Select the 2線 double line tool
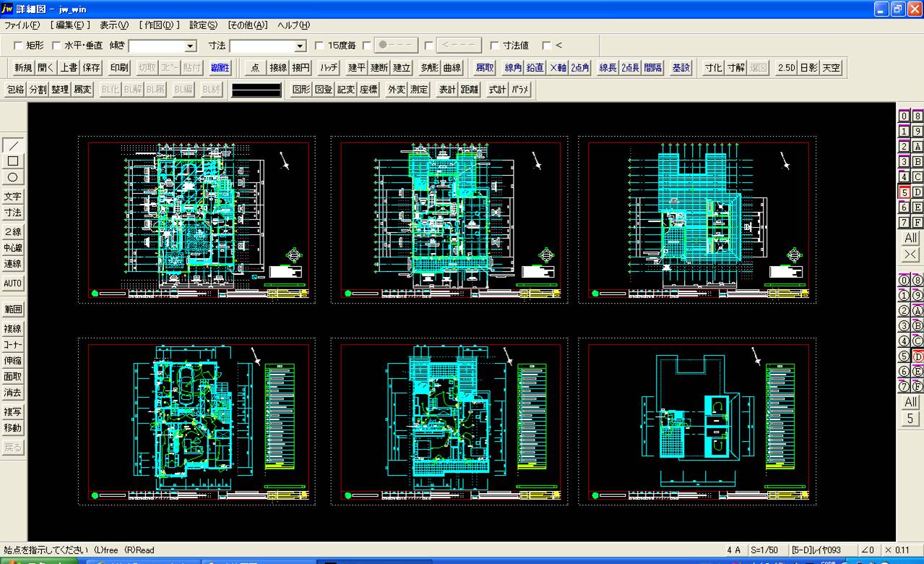924x564 pixels. click(13, 232)
